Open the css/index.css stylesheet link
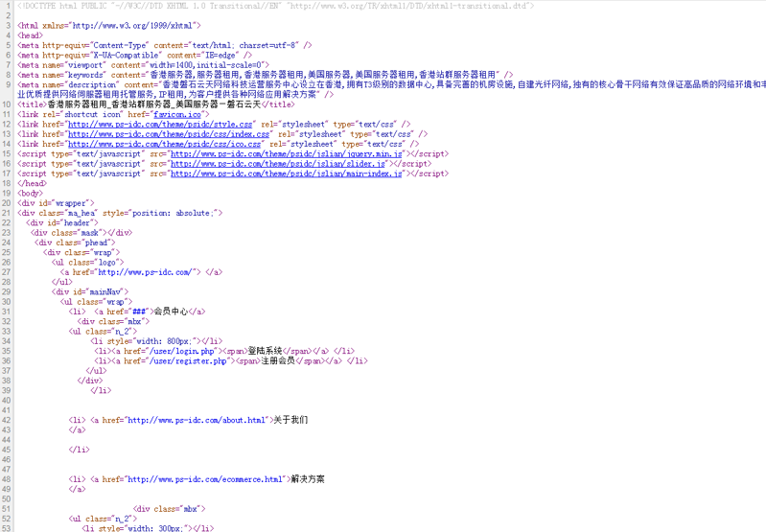The image size is (766, 532). click(x=169, y=134)
